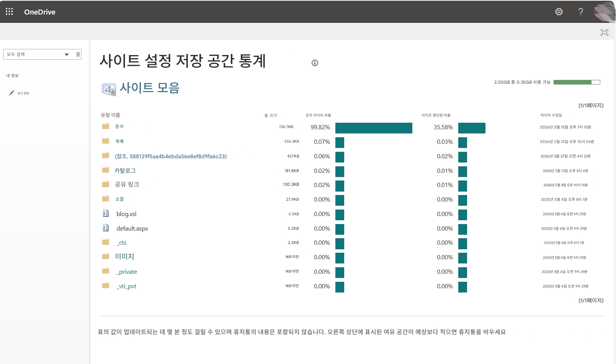Viewport: 616px width, 364px height.
Task: Click the folder icon for the 참조 entry
Action: click(x=106, y=155)
